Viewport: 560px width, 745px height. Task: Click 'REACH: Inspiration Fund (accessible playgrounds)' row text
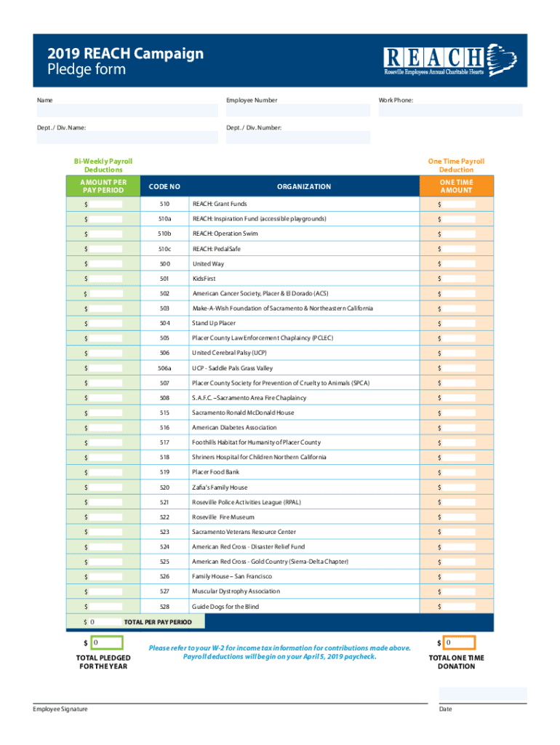[x=260, y=219]
